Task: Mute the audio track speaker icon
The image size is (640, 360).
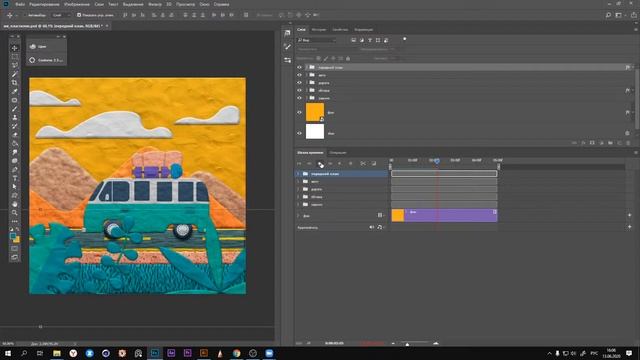Action: [371, 227]
